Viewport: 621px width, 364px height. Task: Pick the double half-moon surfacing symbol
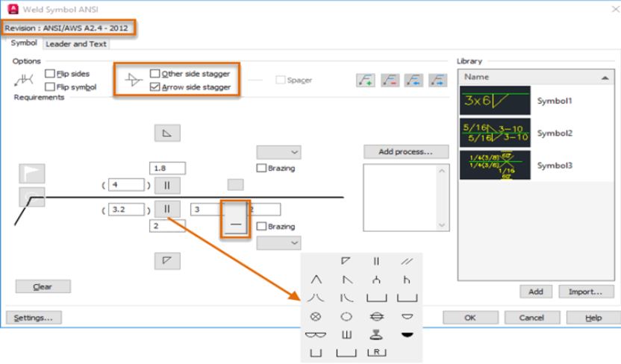pos(316,335)
